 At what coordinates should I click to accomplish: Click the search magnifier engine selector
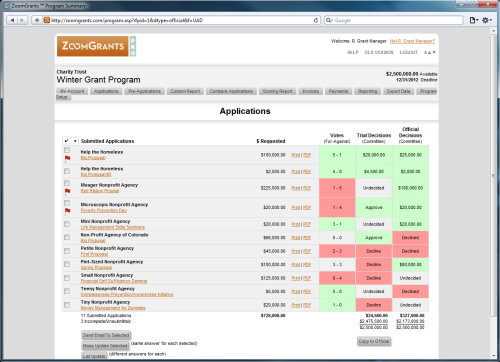[329, 20]
